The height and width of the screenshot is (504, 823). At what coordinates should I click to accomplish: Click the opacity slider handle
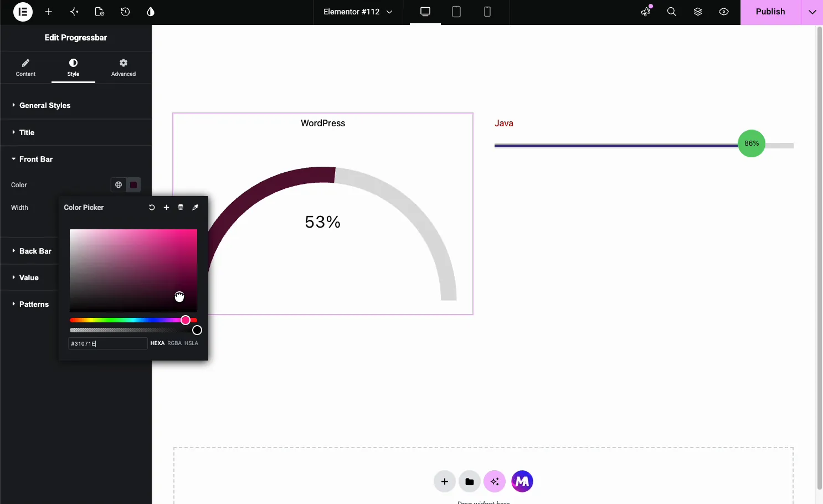197,330
